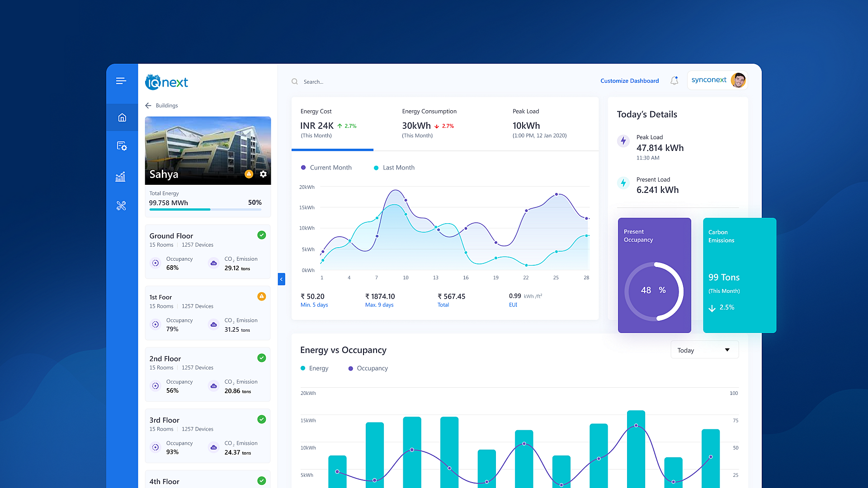Screen dimensions: 868x488
Task: Open the Present Occupancy card
Action: coord(655,276)
